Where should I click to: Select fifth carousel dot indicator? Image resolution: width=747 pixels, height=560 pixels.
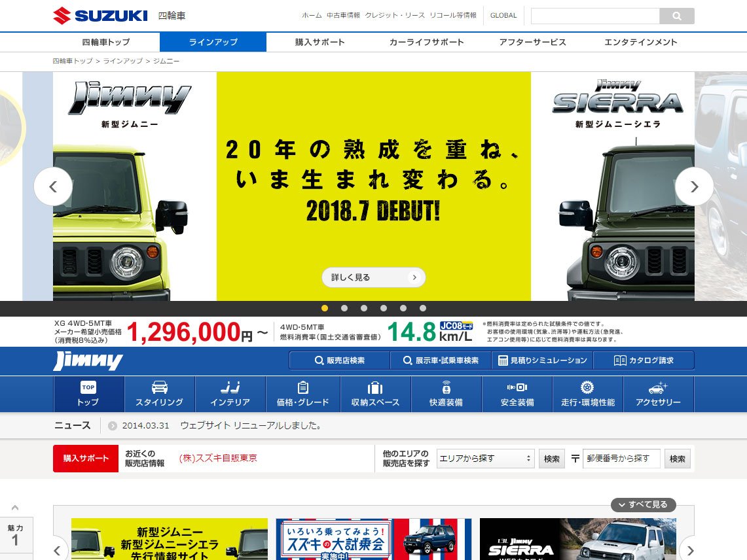pos(403,308)
